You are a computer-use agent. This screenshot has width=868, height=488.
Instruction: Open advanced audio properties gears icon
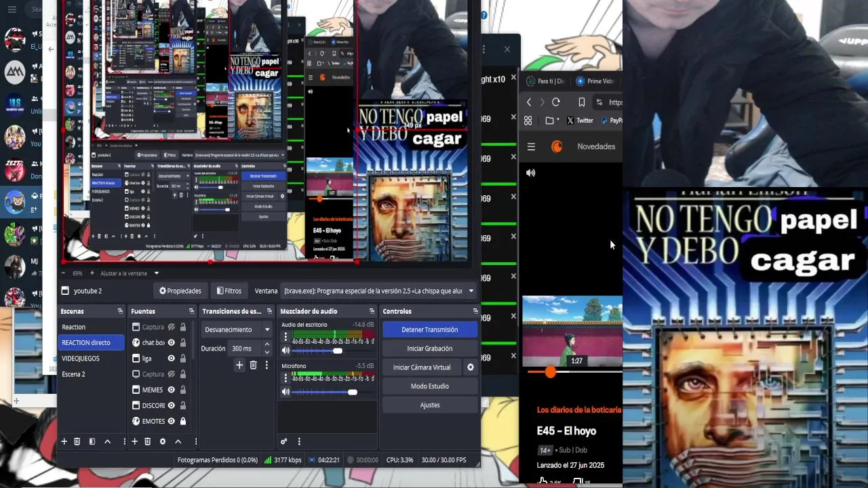[284, 441]
